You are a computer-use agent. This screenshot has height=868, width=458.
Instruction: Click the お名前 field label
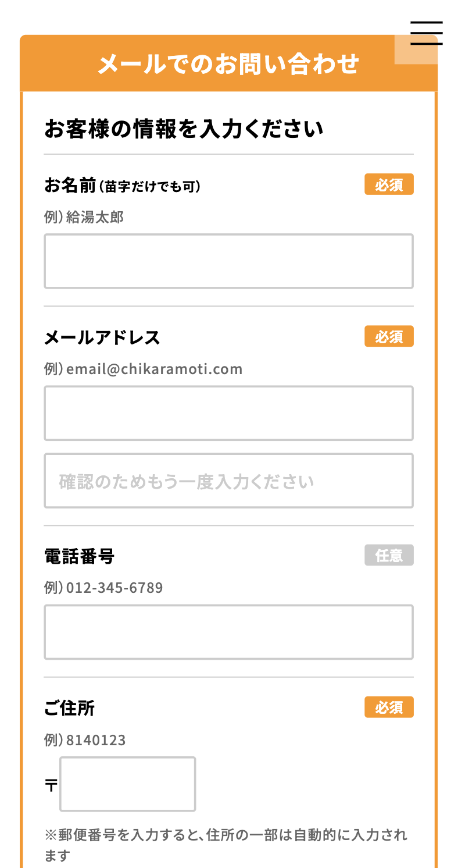70,186
